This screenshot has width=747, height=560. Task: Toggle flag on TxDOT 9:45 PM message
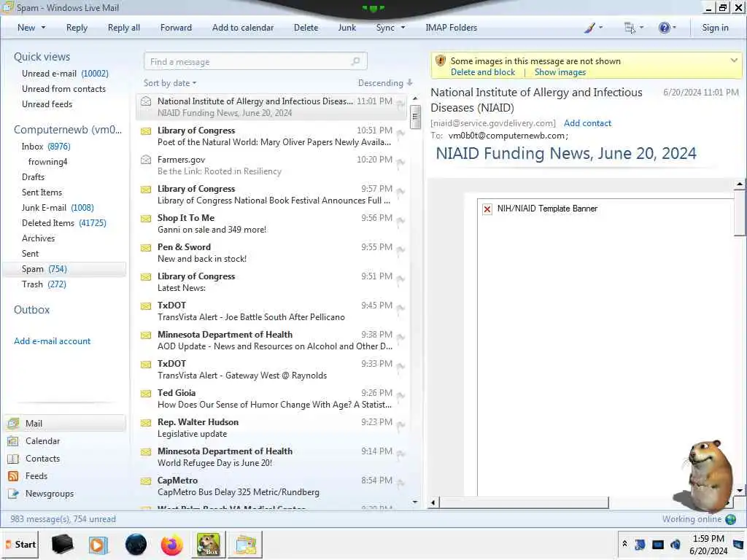[400, 308]
